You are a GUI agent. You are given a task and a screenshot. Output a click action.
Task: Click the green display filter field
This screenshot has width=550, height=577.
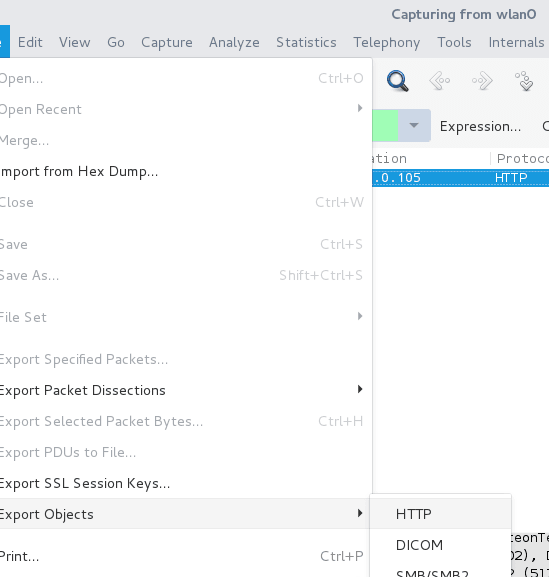coord(385,125)
